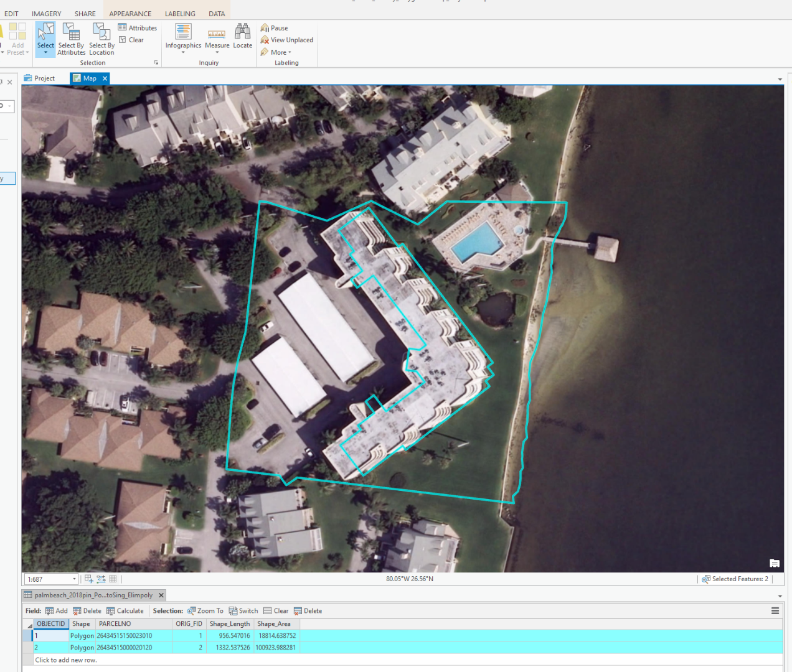Open the Selection group dialog launcher
The image size is (792, 672).
[x=156, y=63]
